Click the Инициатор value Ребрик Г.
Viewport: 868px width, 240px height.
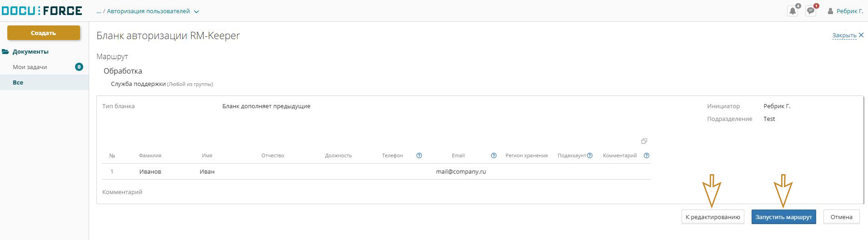(x=777, y=106)
